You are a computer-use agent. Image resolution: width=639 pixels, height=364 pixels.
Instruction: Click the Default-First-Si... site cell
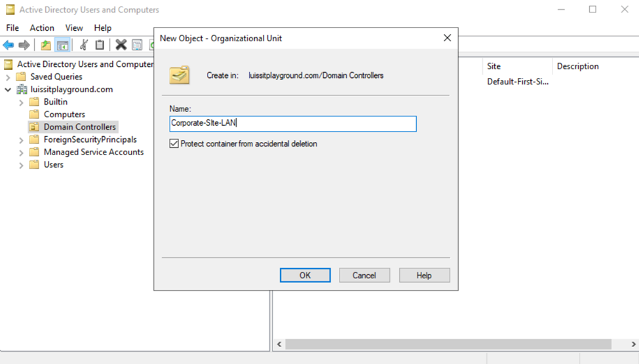click(x=518, y=82)
